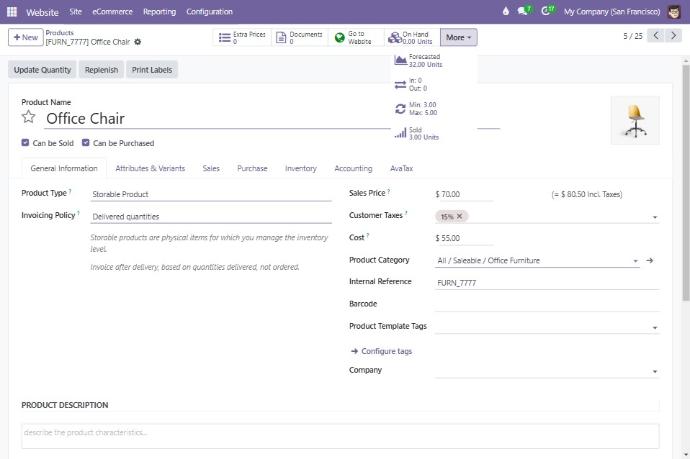Open the eCommerce menu
Screen dimensions: 690x459
tap(112, 12)
